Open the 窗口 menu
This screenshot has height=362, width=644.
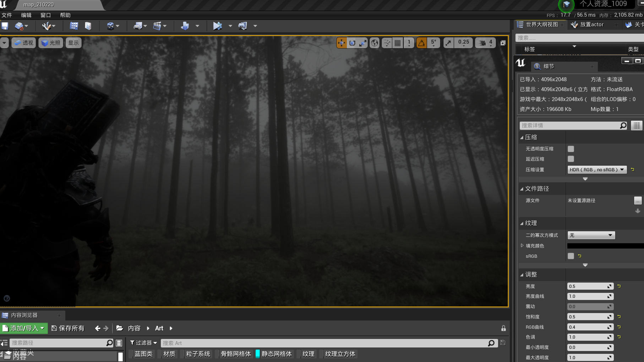pyautogui.click(x=45, y=15)
